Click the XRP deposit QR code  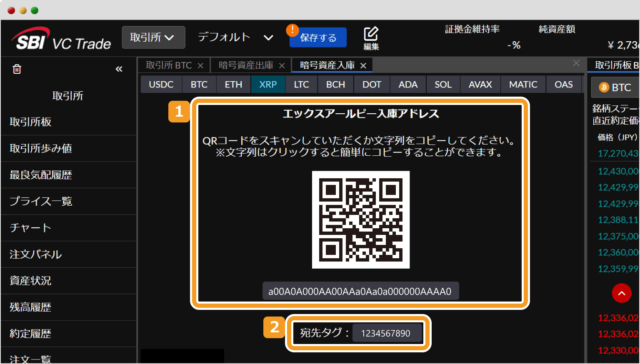click(361, 220)
